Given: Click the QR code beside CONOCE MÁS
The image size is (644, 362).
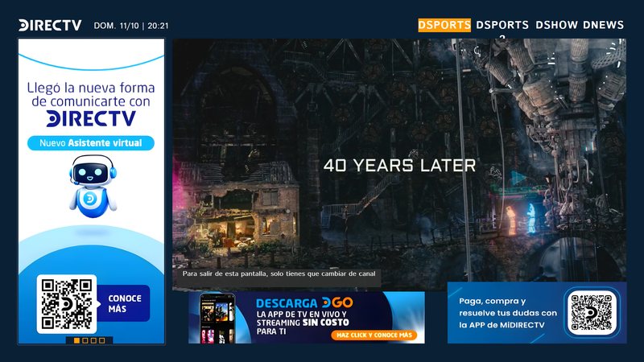Looking at the screenshot, I should 67,304.
